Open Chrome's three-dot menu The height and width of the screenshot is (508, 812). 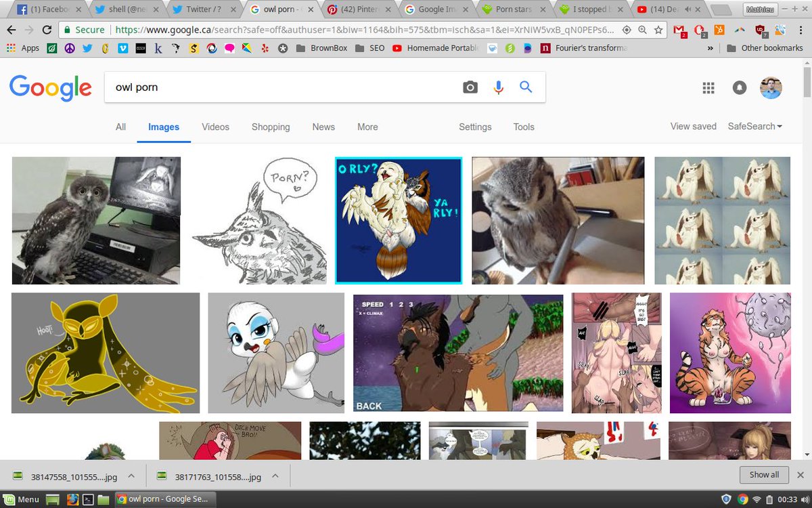coord(800,30)
